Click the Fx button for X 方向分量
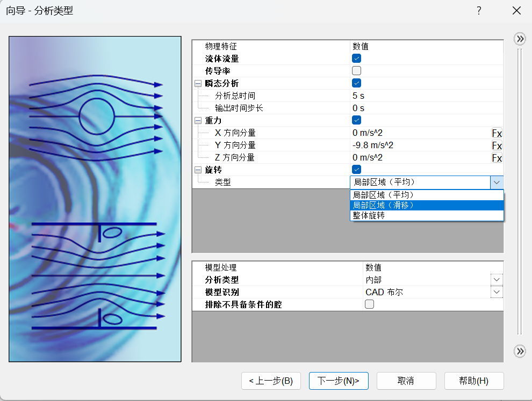Viewport: 532px width, 401px height. click(x=497, y=133)
